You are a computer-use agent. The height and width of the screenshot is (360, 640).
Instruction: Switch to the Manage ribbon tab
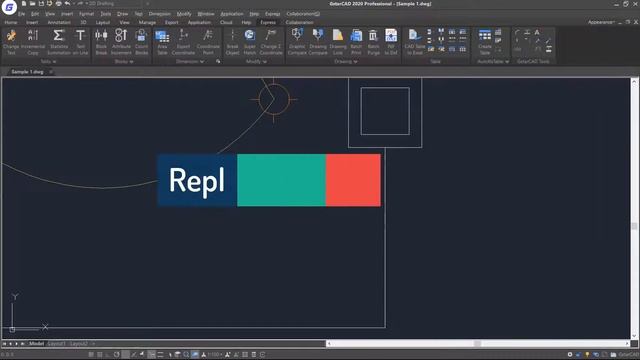point(147,22)
